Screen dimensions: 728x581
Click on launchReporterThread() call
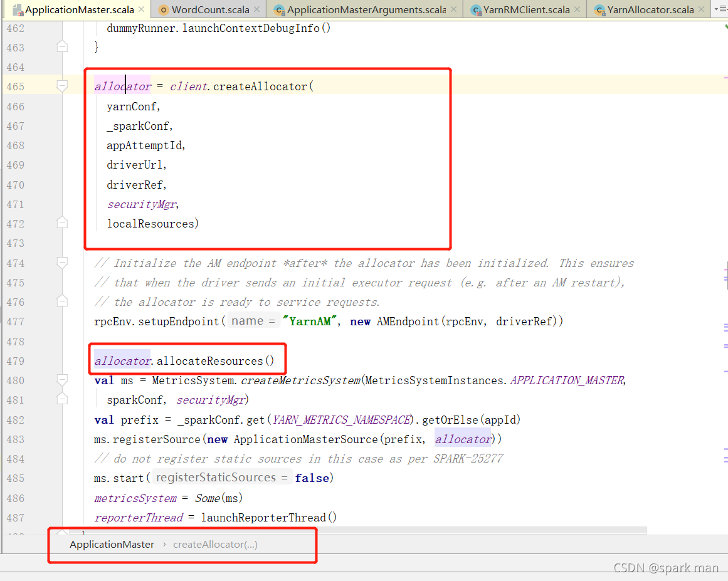click(269, 518)
